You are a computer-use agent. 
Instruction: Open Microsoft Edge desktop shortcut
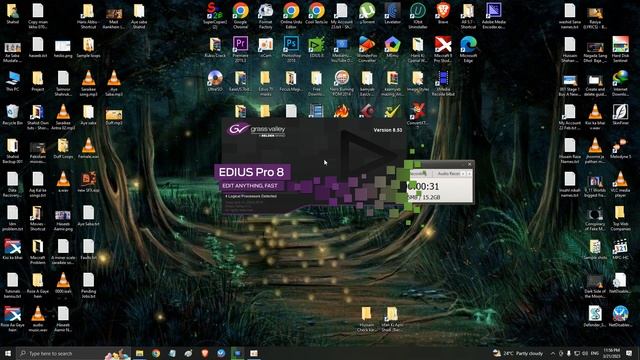468,49
